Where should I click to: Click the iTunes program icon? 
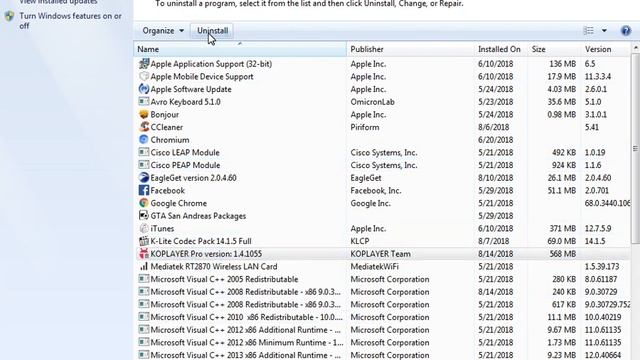click(144, 228)
